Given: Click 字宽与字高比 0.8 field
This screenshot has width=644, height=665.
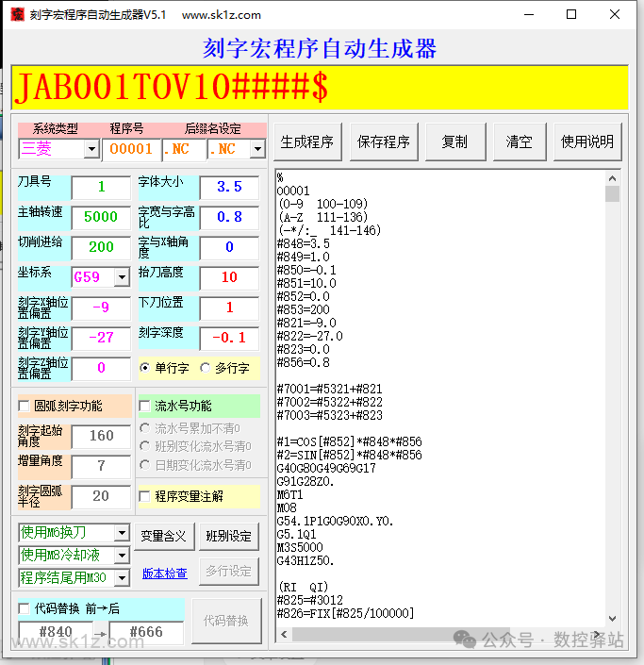Looking at the screenshot, I should (x=229, y=217).
